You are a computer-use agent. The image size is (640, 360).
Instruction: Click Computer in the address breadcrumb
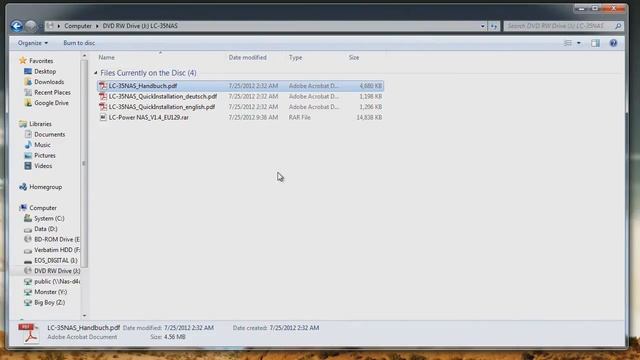coord(78,26)
